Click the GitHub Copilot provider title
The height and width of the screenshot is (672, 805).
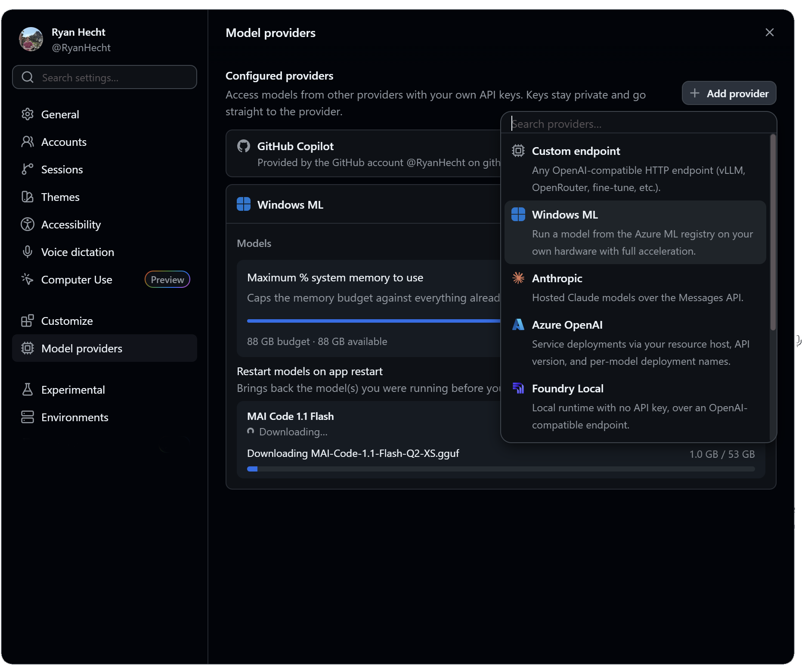295,146
